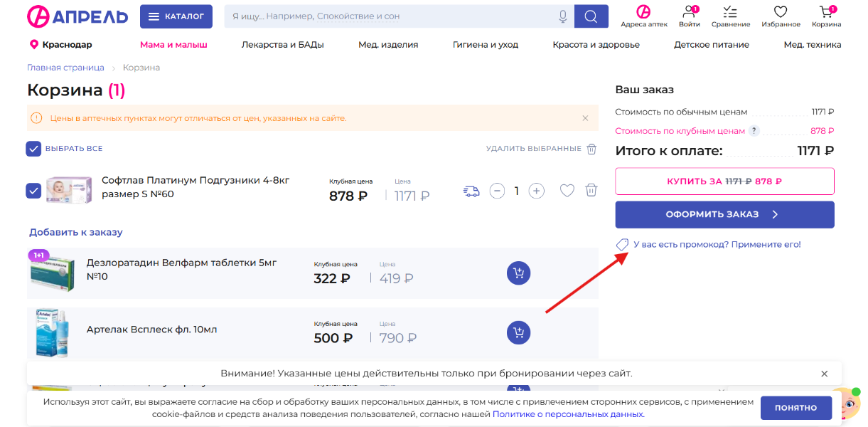The image size is (868, 427).
Task: Dismiss the orange price warning notice
Action: pyautogui.click(x=586, y=118)
